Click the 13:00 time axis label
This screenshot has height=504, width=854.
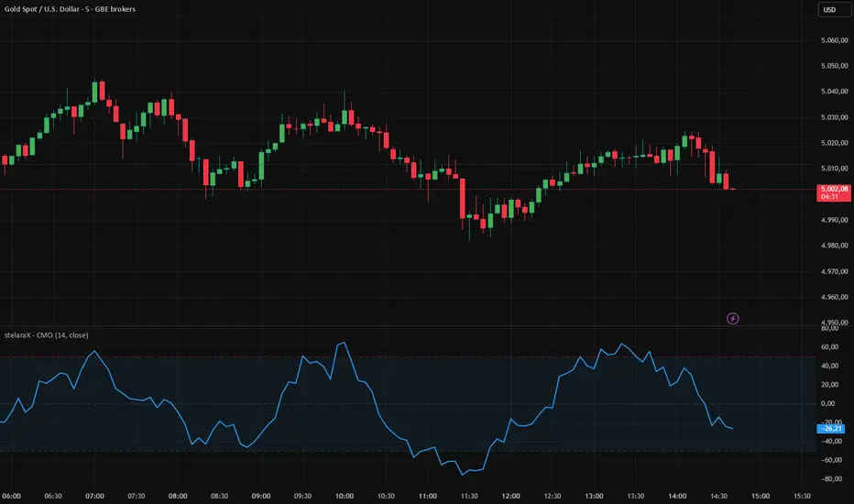[594, 496]
